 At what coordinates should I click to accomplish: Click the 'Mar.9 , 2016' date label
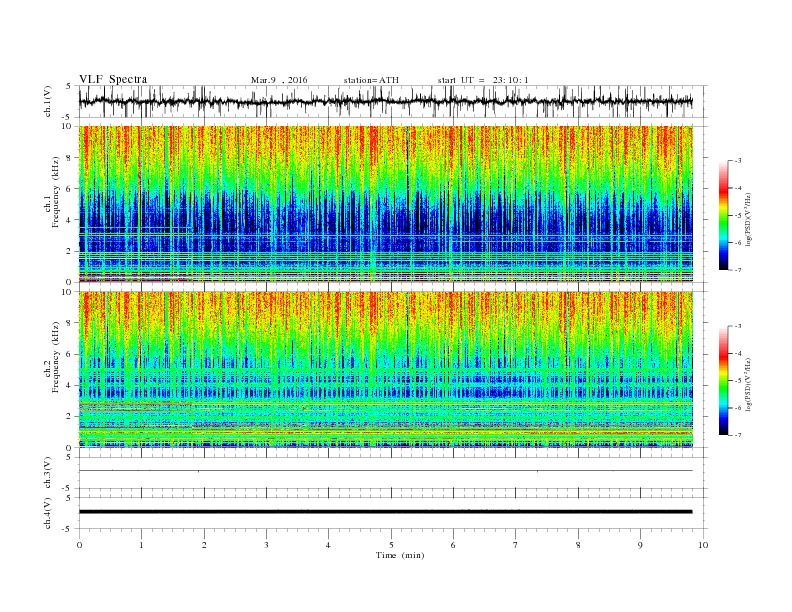[279, 80]
